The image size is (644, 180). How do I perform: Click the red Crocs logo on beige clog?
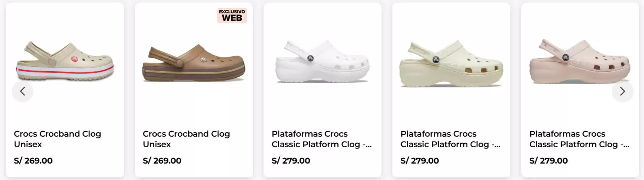pyautogui.click(x=74, y=59)
